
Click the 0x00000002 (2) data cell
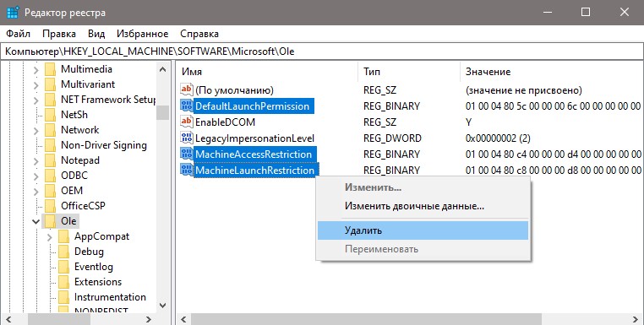point(498,138)
